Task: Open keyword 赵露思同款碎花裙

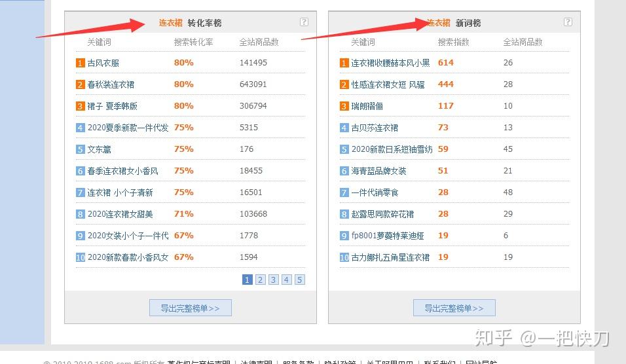Action: [382, 214]
